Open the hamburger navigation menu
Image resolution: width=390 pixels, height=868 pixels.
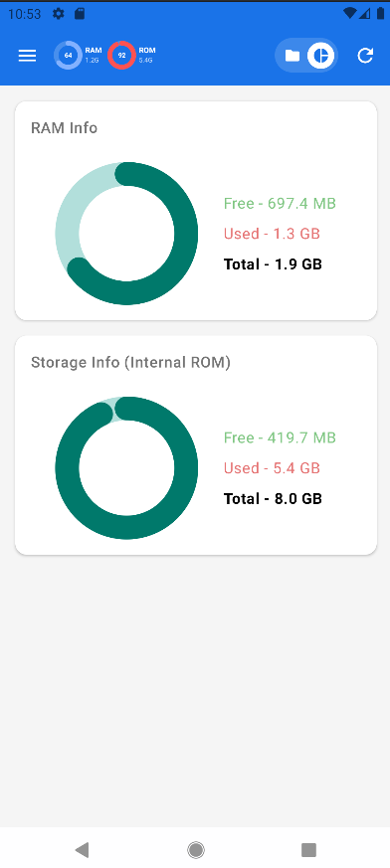[27, 56]
